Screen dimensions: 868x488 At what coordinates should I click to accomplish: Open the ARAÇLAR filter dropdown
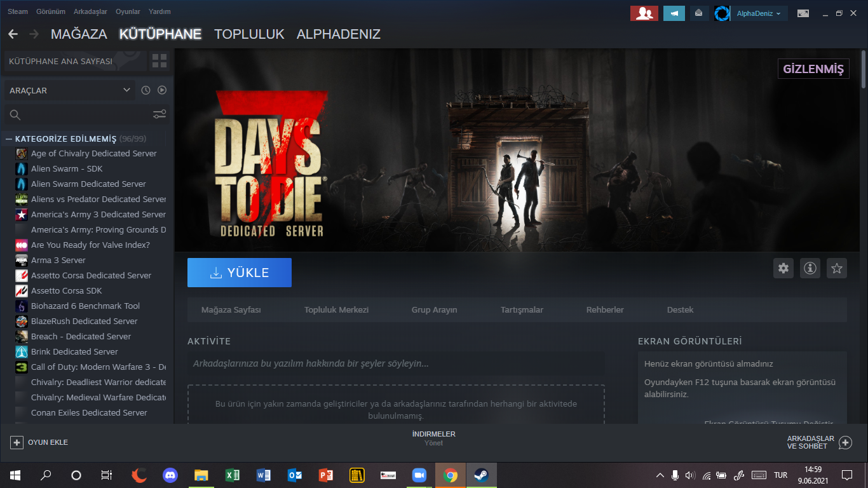pos(70,90)
